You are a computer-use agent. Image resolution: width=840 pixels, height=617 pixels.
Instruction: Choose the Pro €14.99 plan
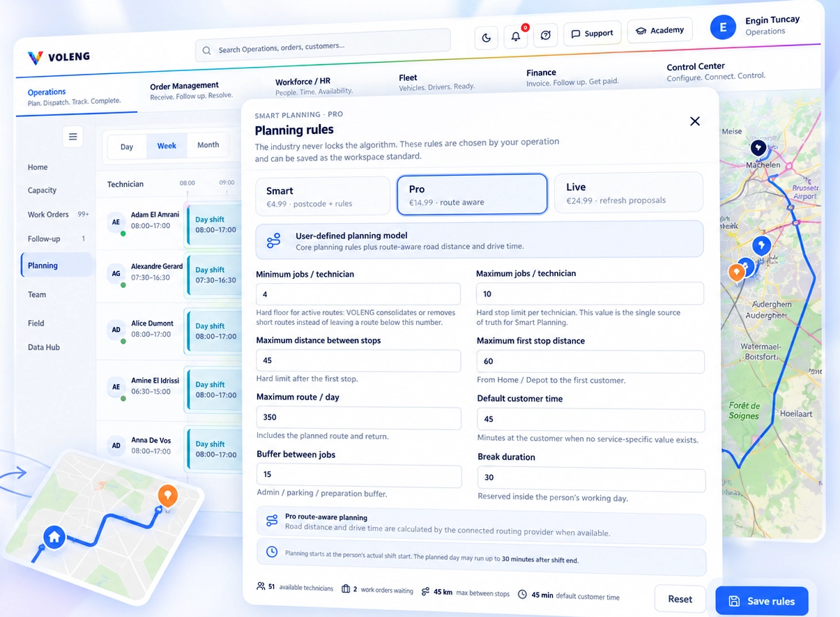pyautogui.click(x=472, y=194)
